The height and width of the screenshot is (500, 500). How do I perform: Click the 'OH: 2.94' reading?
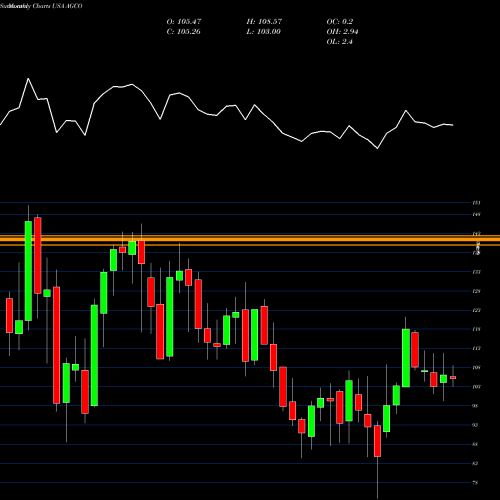(x=342, y=32)
